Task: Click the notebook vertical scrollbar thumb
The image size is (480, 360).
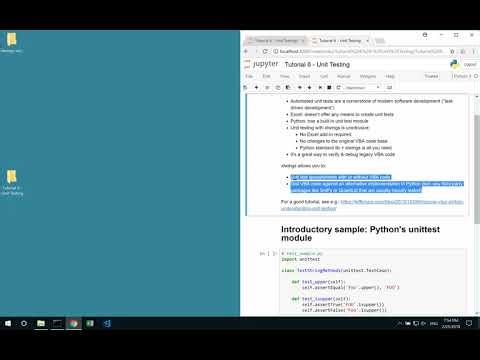Action: pos(477,168)
